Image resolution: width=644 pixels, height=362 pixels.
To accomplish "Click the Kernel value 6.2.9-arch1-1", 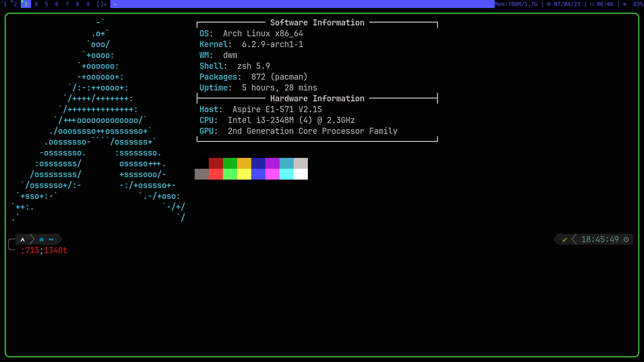I will tap(272, 44).
